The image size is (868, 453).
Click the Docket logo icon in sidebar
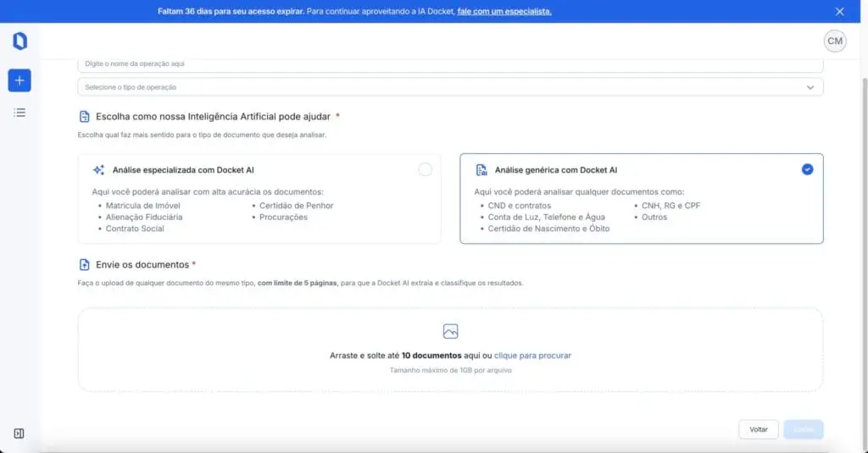pyautogui.click(x=20, y=41)
